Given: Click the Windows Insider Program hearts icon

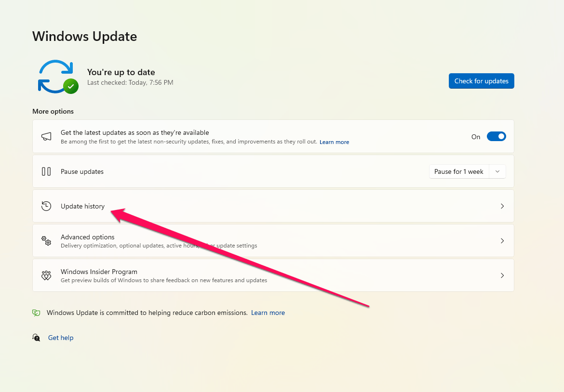Looking at the screenshot, I should point(46,275).
